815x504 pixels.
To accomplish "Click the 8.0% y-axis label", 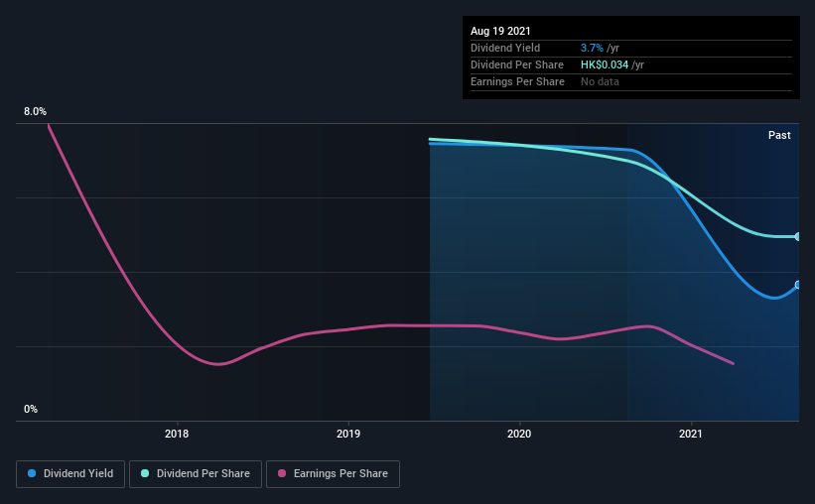I will (x=35, y=112).
